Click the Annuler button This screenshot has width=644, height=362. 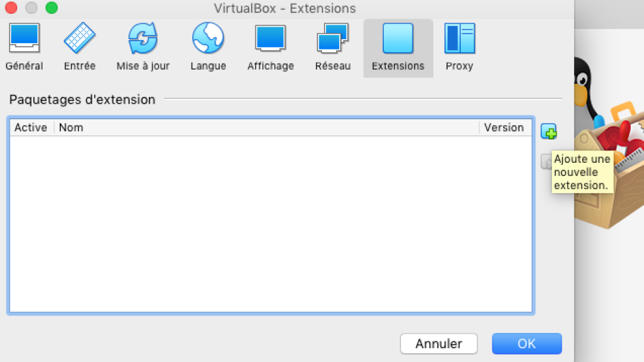click(x=439, y=343)
